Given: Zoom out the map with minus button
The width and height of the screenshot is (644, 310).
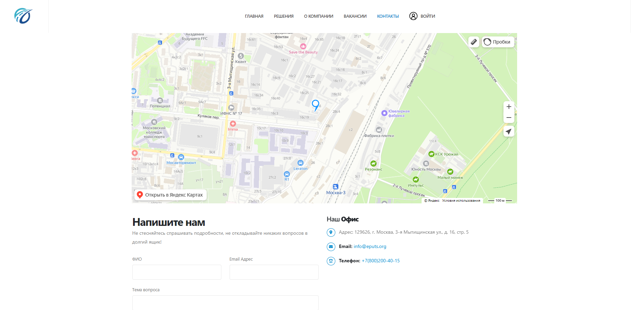Looking at the screenshot, I should tap(509, 118).
